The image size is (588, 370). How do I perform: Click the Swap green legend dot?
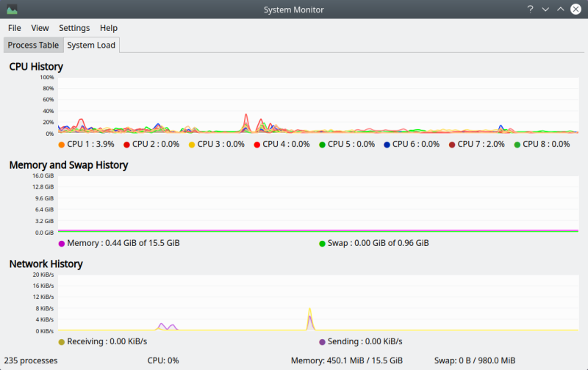pos(322,244)
